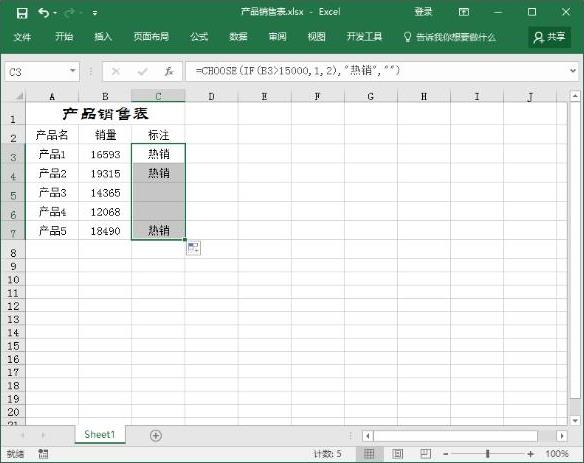Click the Insert Function fx icon

tap(169, 71)
